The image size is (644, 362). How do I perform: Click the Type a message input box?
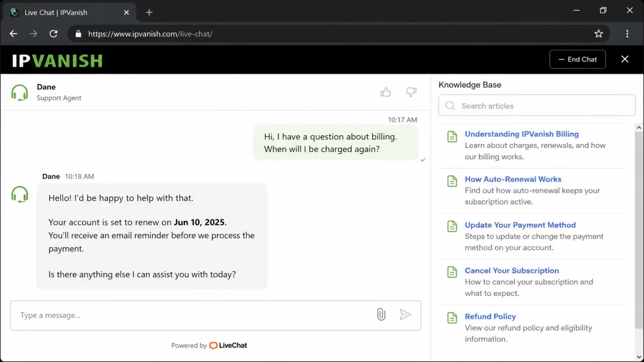click(x=215, y=315)
